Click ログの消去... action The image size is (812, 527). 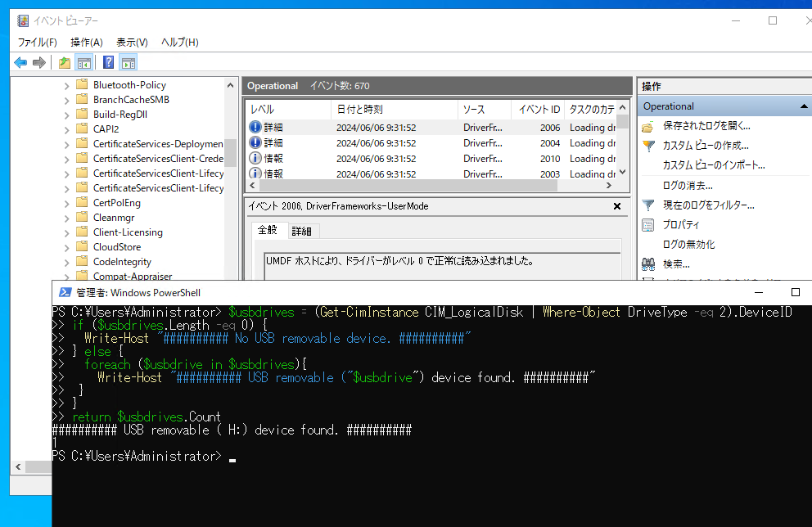pyautogui.click(x=688, y=186)
